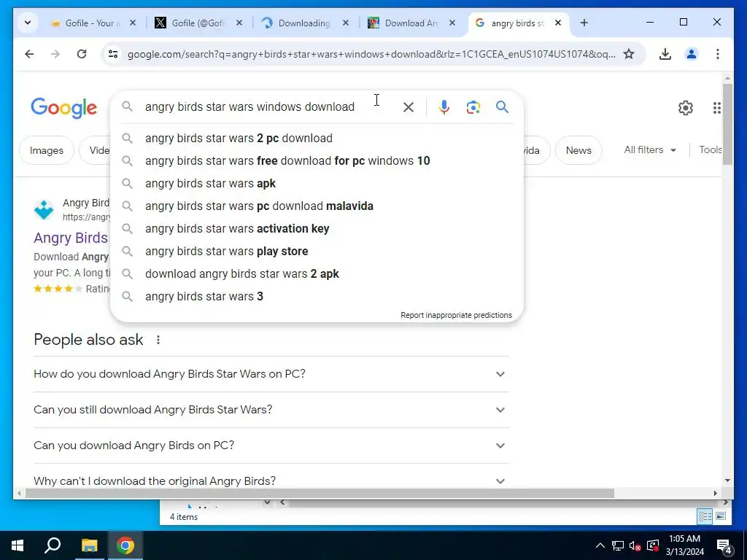Select suggestion 'download angry birds star wars 2 apk'
The width and height of the screenshot is (747, 560).
click(317, 274)
